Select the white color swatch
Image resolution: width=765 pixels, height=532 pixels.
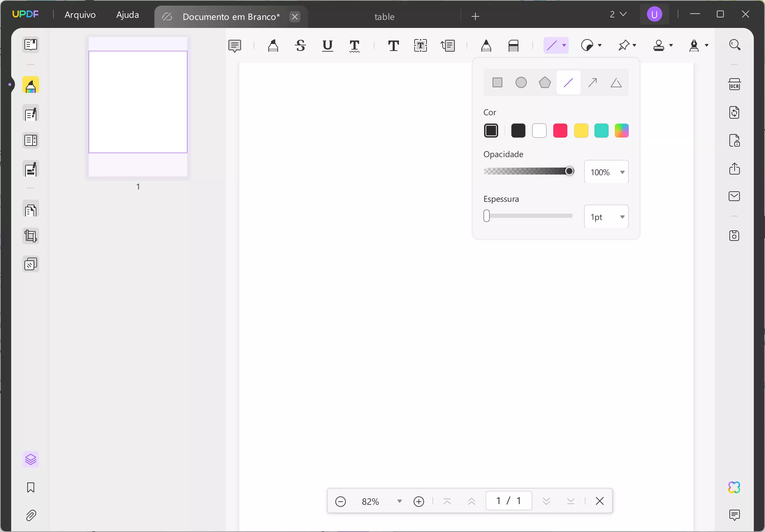539,131
